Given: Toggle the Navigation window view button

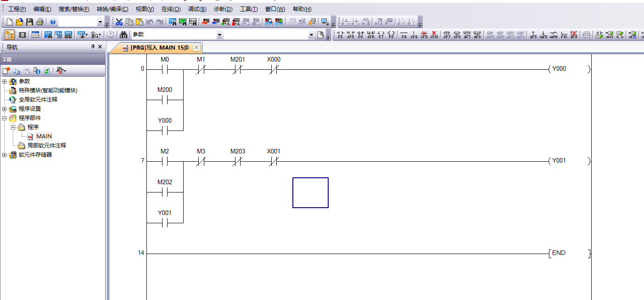Looking at the screenshot, I should coord(10,34).
